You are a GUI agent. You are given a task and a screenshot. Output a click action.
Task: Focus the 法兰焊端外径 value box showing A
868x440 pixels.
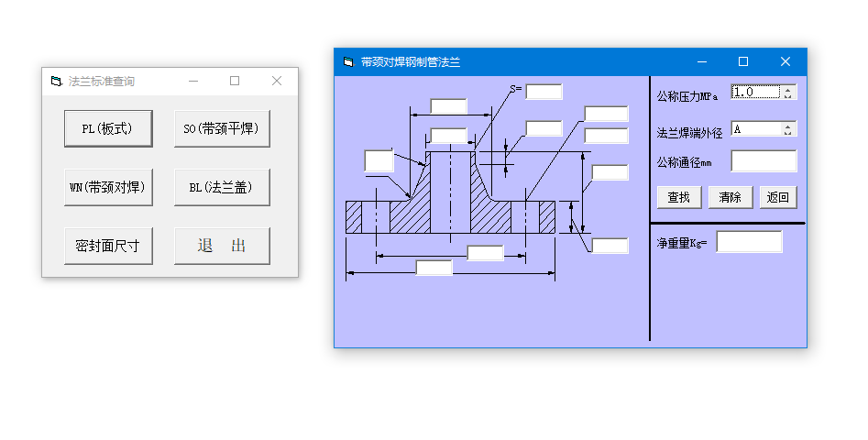pyautogui.click(x=755, y=129)
